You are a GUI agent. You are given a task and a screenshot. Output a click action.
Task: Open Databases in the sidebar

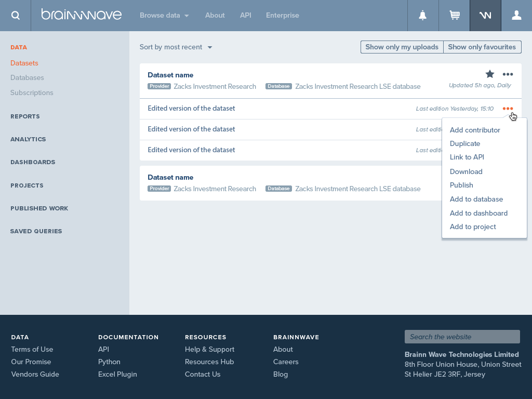point(27,78)
